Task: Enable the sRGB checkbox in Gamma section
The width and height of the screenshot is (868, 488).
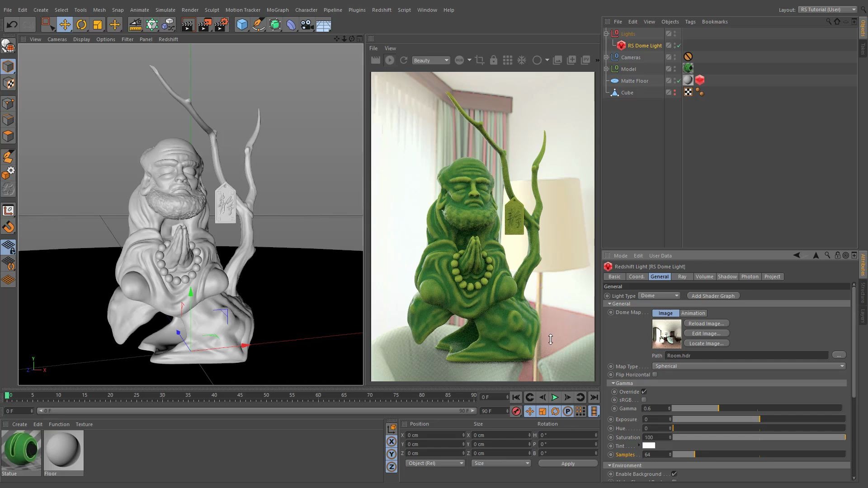Action: click(644, 399)
